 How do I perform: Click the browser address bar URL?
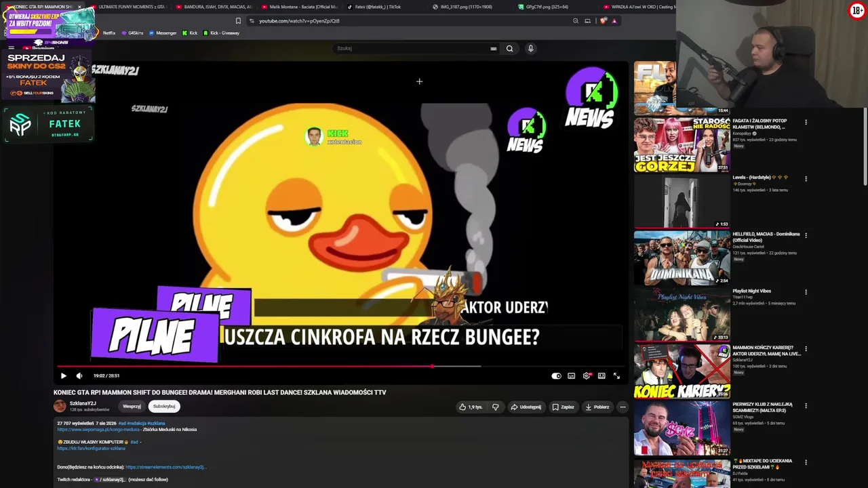point(299,21)
